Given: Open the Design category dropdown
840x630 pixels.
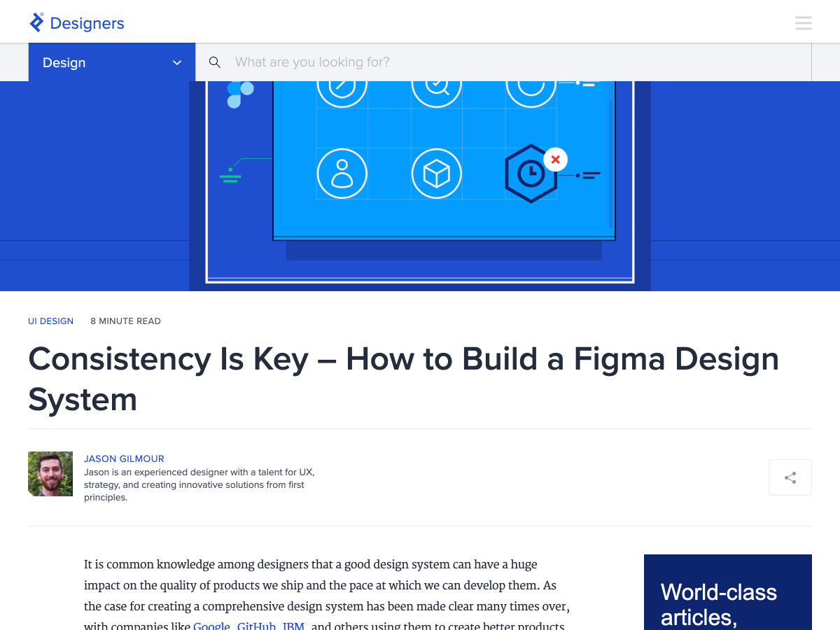Looking at the screenshot, I should click(x=112, y=62).
